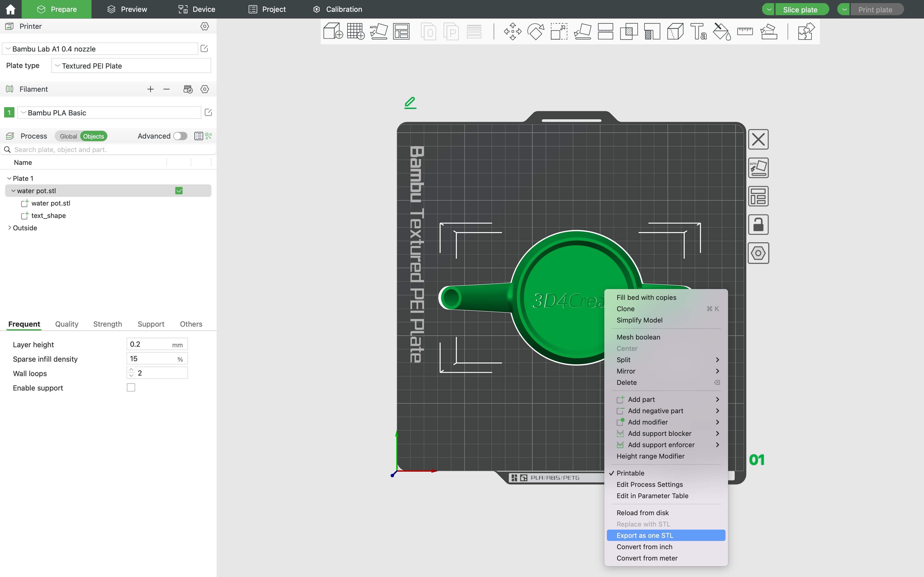
Task: Open the Bambu PLA Basic filament dropdown
Action: 110,113
